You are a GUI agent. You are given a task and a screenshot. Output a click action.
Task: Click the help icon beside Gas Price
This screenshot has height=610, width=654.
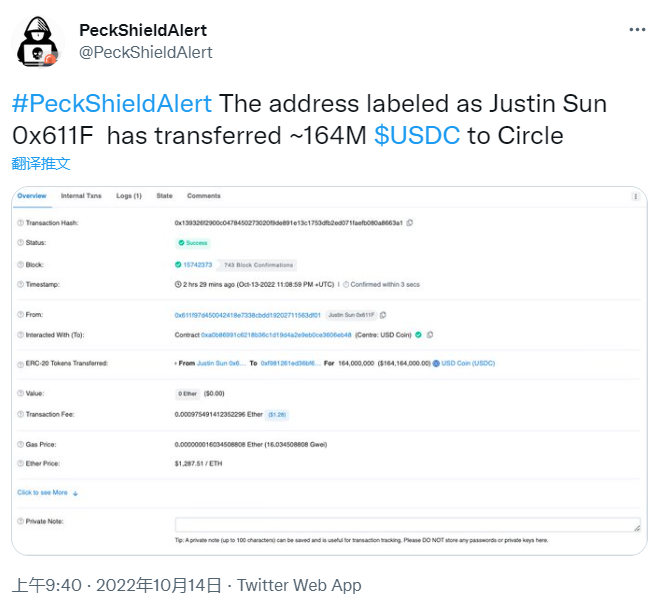(21, 443)
